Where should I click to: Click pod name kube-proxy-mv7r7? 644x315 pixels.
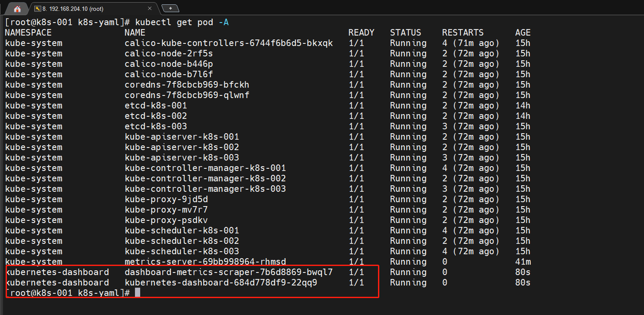tap(166, 210)
